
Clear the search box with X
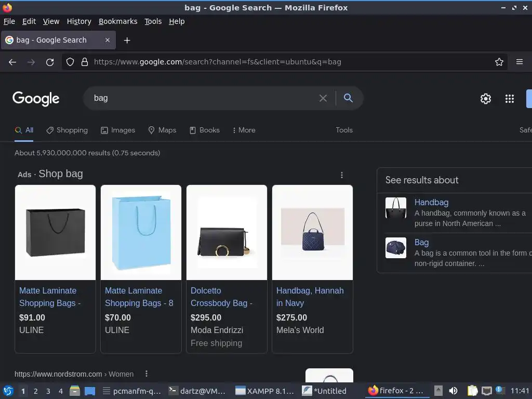pos(323,98)
